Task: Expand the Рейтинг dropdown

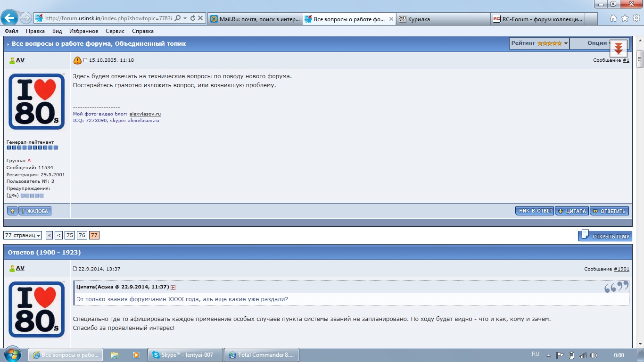Action: tap(539, 43)
